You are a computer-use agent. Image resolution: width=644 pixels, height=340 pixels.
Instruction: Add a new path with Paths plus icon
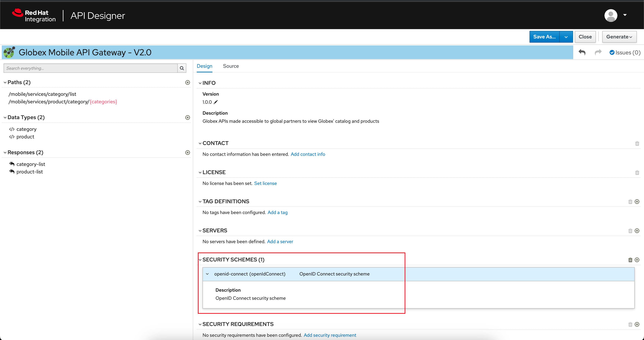click(x=187, y=82)
